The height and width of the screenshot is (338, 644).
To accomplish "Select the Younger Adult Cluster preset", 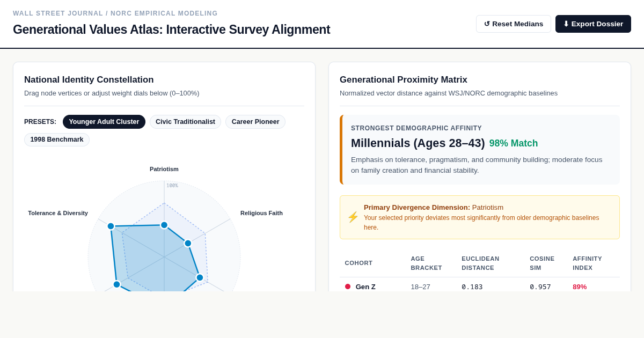I will (104, 122).
